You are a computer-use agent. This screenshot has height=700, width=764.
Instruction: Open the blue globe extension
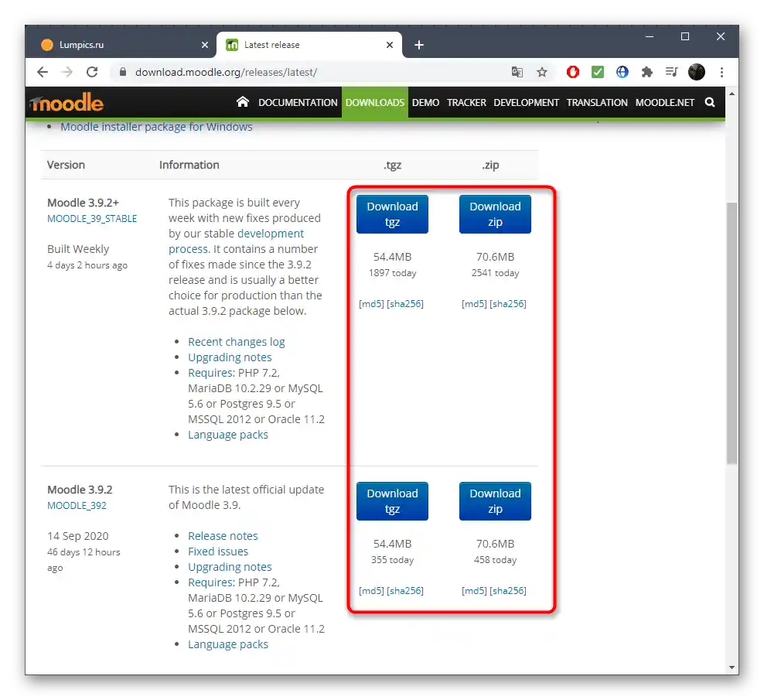click(622, 72)
